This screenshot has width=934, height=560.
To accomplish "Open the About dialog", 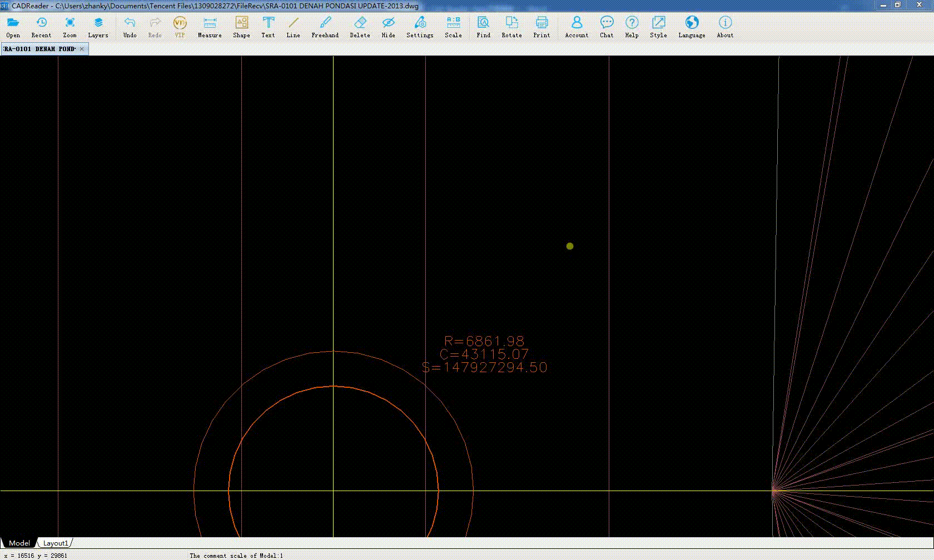I will tap(725, 27).
